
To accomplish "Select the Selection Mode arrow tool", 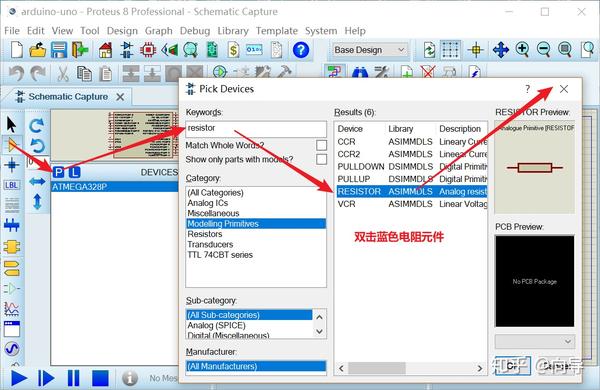I will [x=12, y=125].
